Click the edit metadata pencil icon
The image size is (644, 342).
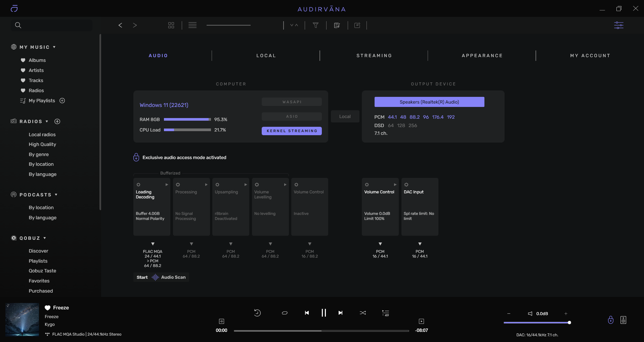pos(357,25)
